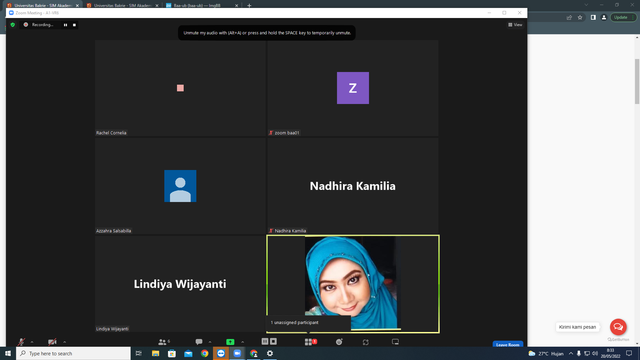Open Microsoft Store from the taskbar

pos(172,353)
